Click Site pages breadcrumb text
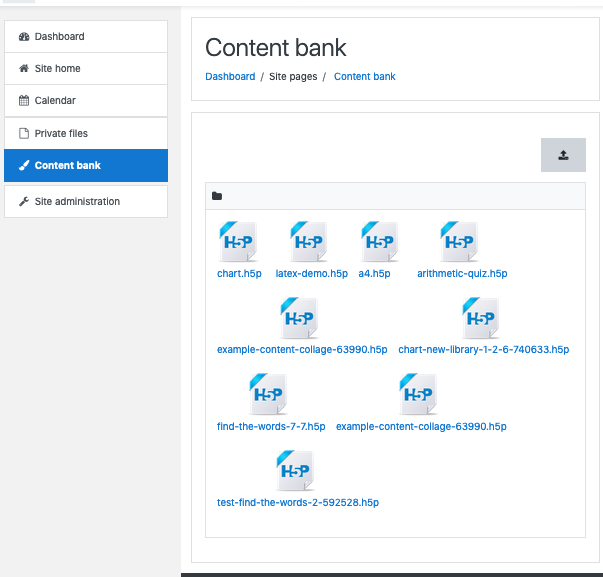Viewport: 603px width, 577px height. coord(293,77)
